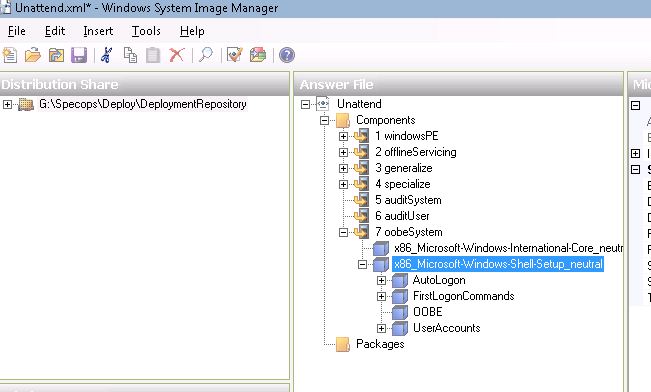Click the 6 auditUser pass icon
The image size is (651, 392).
click(361, 216)
